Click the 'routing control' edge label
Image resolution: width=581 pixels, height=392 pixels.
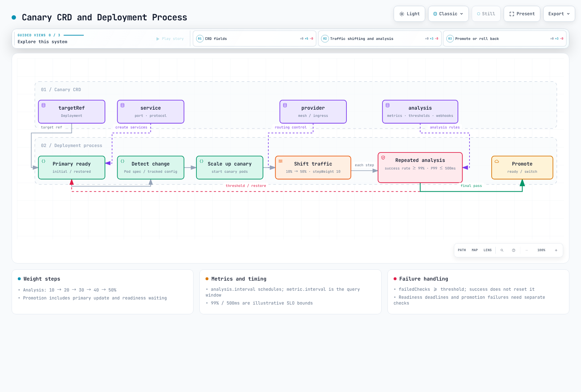click(x=290, y=127)
